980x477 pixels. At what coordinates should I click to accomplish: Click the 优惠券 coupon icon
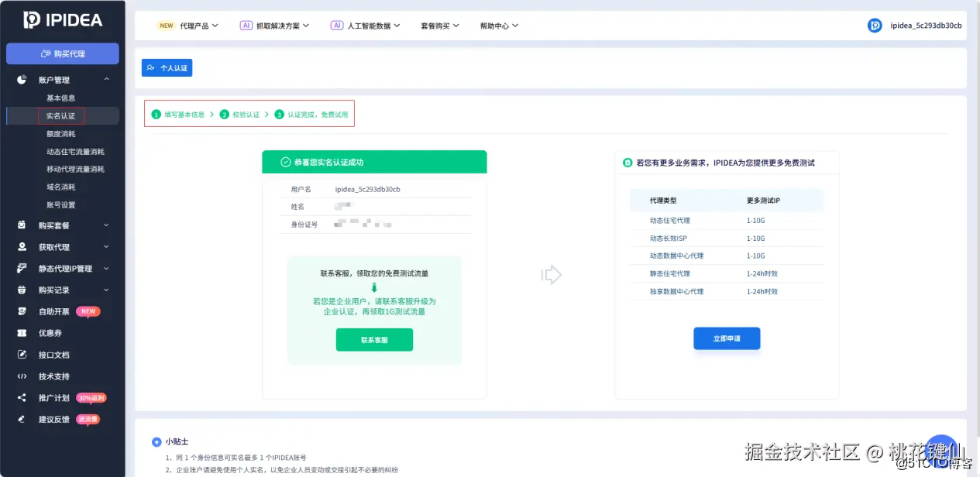tap(22, 333)
